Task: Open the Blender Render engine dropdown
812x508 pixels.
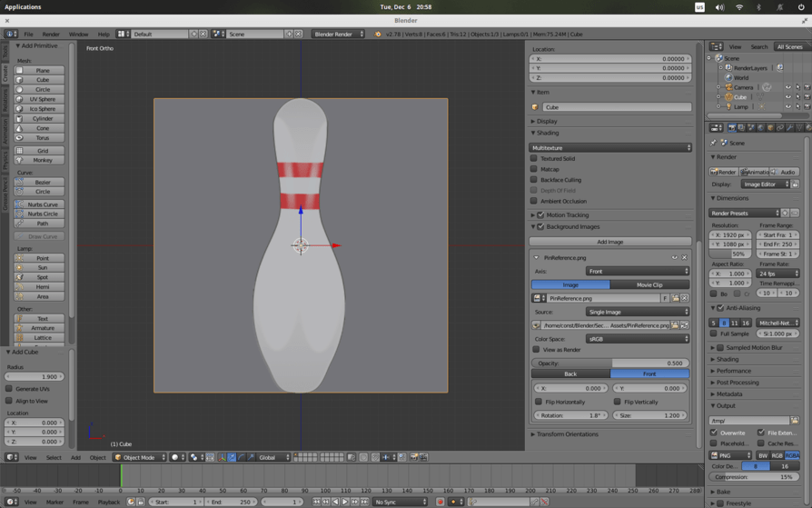Action: 338,34
